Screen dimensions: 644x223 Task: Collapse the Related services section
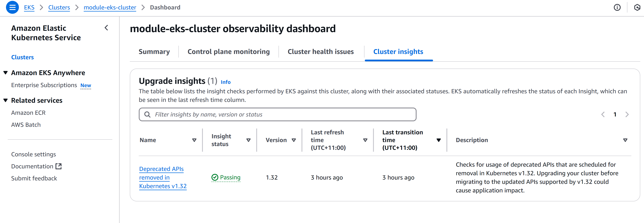tap(5, 101)
